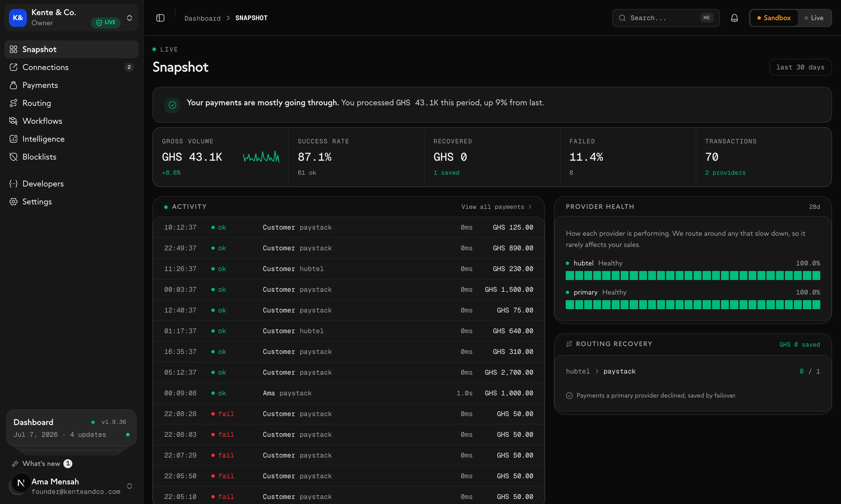The height and width of the screenshot is (504, 841).
Task: Switch environment to Live
Action: click(814, 18)
